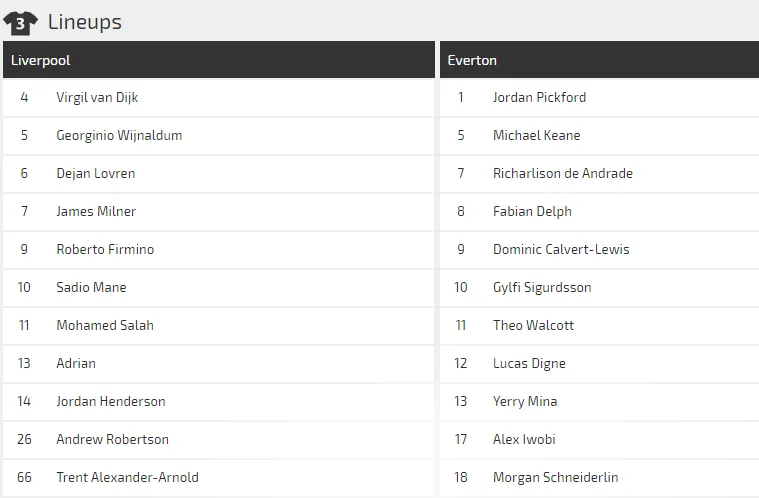Click Jordan Pickford in Everton lineup
The height and width of the screenshot is (498, 759).
click(x=540, y=97)
